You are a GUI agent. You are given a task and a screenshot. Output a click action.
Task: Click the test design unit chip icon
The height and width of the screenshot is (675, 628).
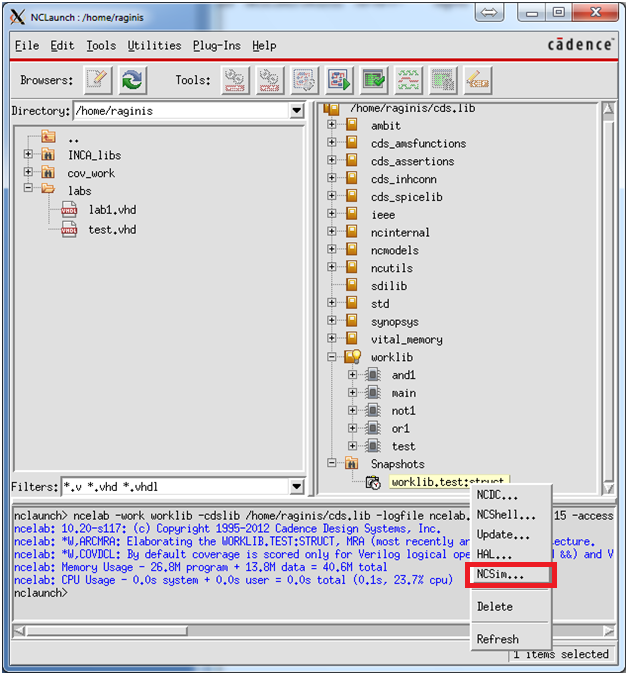pyautogui.click(x=372, y=446)
